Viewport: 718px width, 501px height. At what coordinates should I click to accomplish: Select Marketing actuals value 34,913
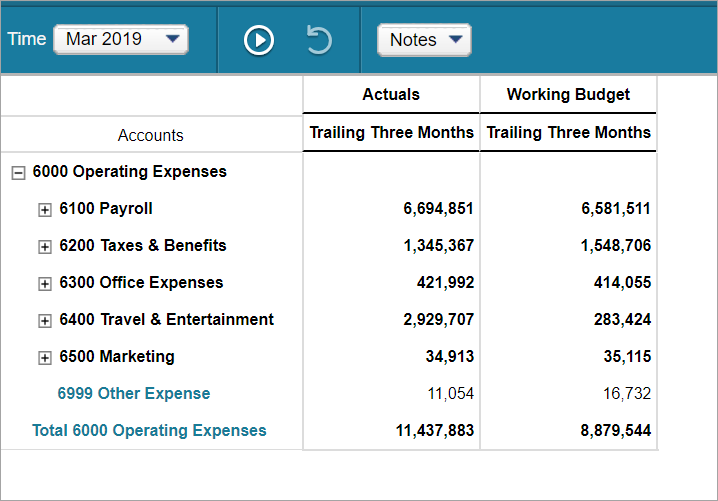(450, 356)
